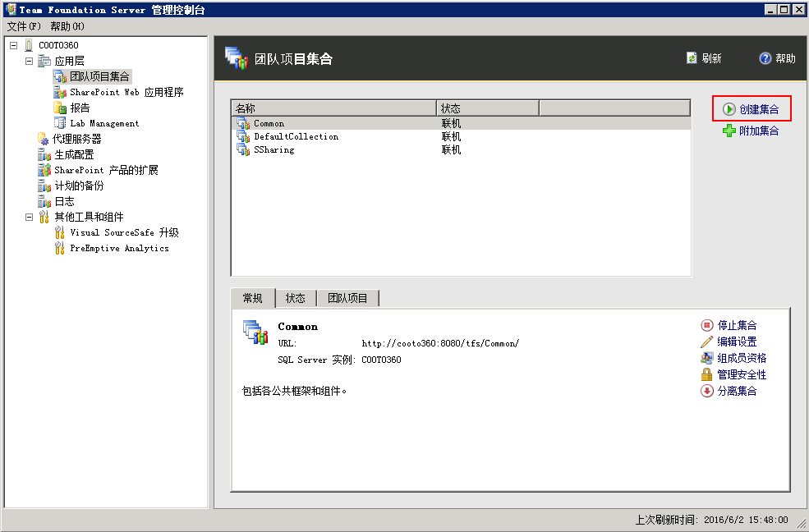The width and height of the screenshot is (809, 532).
Task: Click the 组成员资格 link
Action: click(742, 358)
